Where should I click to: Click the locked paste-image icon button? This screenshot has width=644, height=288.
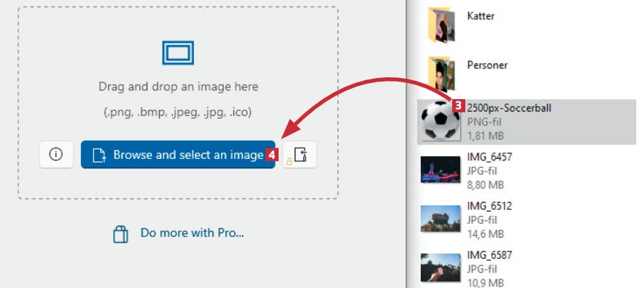coord(300,155)
